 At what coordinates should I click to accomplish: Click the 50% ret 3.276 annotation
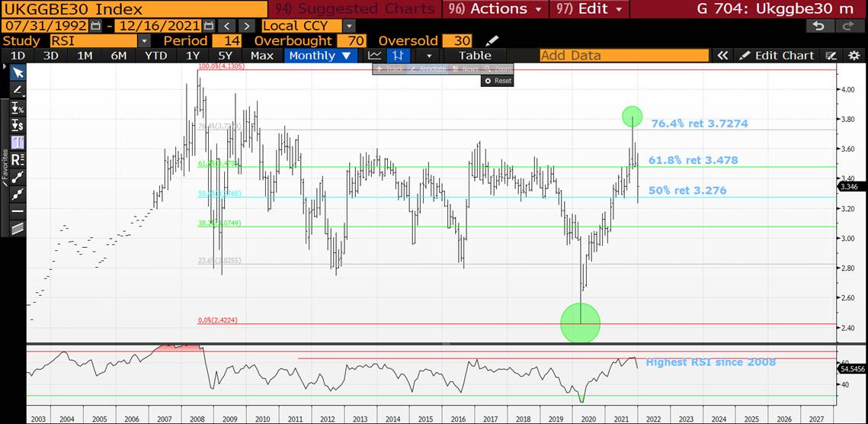click(687, 191)
